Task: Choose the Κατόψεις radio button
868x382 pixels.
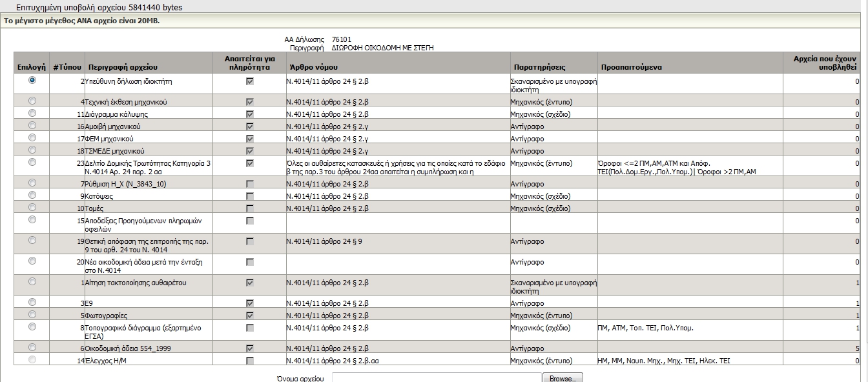Action: click(x=32, y=195)
